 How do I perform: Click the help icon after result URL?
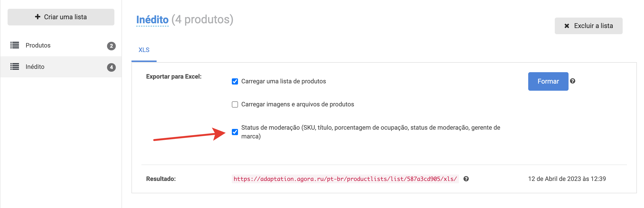[466, 179]
